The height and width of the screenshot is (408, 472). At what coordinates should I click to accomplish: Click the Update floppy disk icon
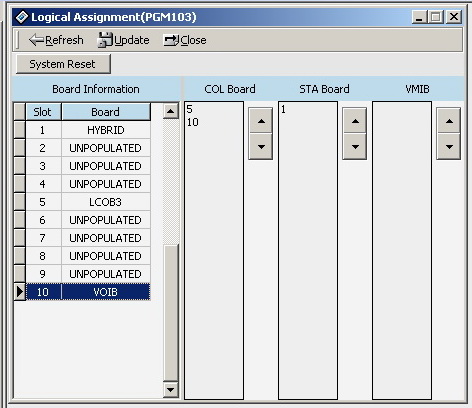pos(105,40)
